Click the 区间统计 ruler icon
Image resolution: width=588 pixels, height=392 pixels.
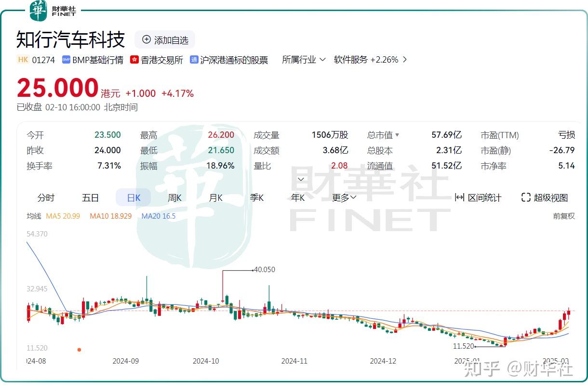pyautogui.click(x=459, y=197)
